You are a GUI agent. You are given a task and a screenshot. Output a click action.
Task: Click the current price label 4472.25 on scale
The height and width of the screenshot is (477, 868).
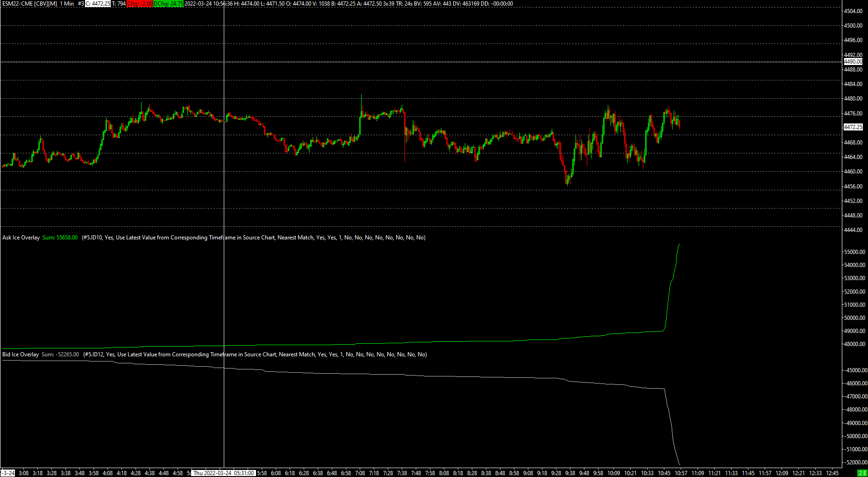pos(853,127)
